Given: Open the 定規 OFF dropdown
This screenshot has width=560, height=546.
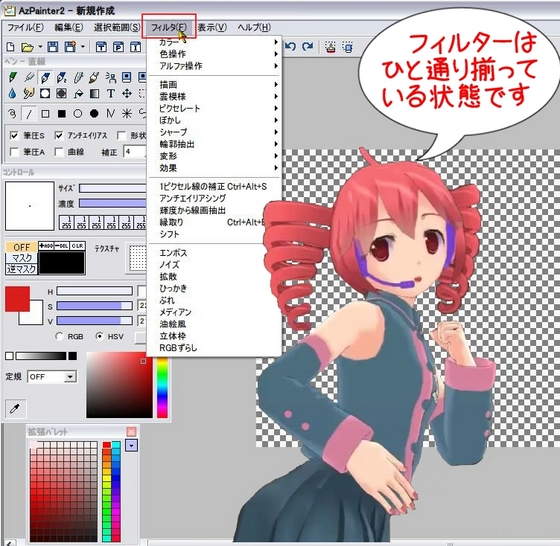Looking at the screenshot, I should pyautogui.click(x=70, y=377).
